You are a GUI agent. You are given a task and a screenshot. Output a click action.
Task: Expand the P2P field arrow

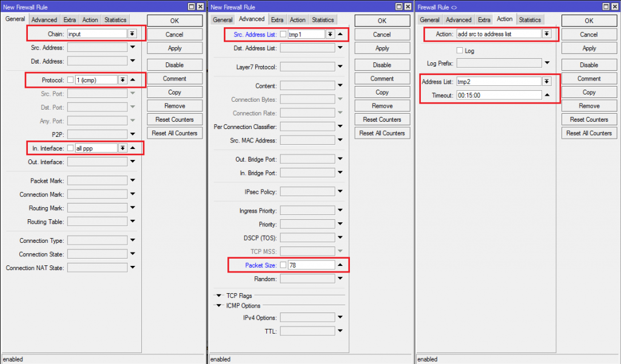point(133,134)
